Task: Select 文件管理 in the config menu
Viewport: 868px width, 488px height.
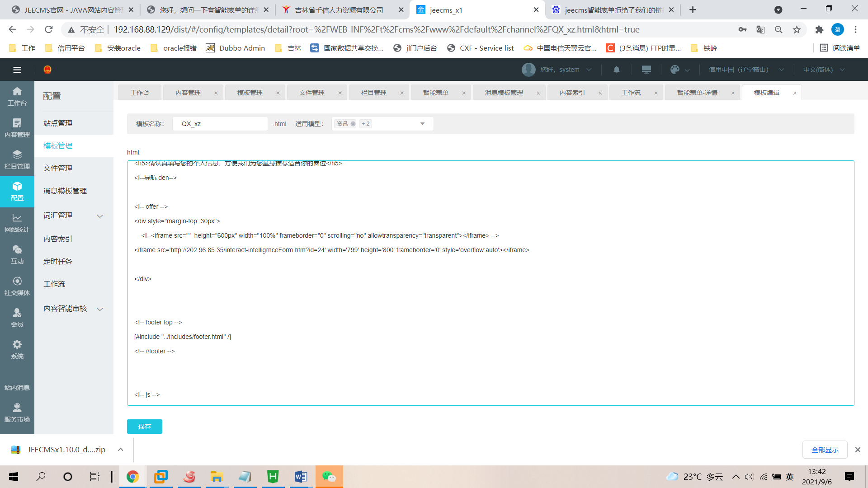Action: pos(58,168)
